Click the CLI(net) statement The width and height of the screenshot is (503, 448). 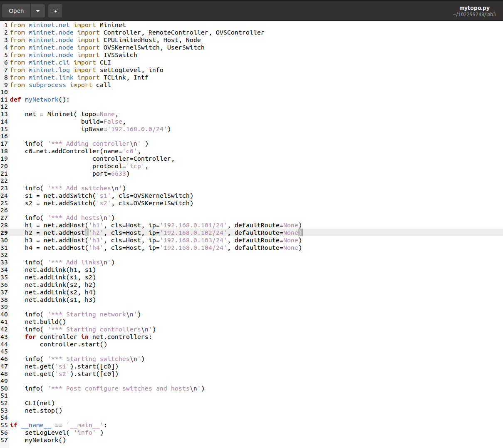click(x=40, y=403)
